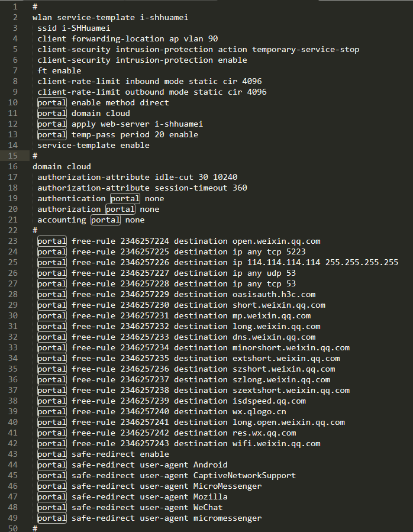Click line number 50 in the gutter
The image size is (413, 532).
point(12,528)
